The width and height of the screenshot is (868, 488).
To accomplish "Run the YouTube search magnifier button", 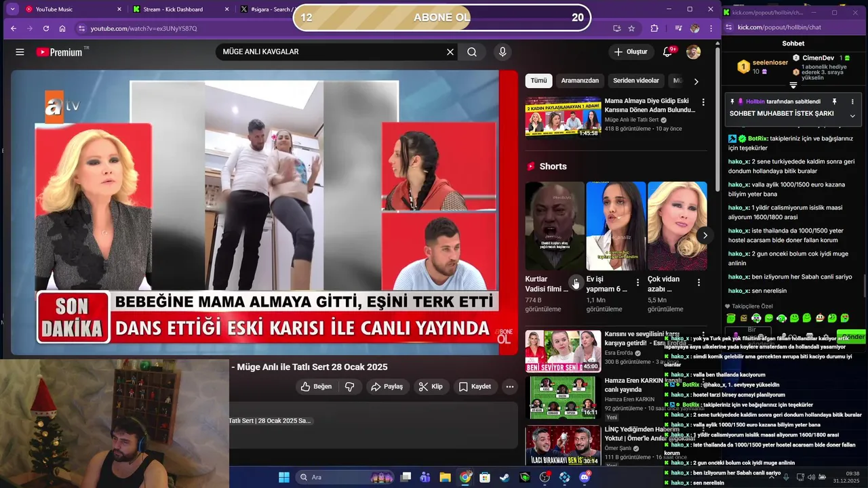I will pyautogui.click(x=472, y=52).
